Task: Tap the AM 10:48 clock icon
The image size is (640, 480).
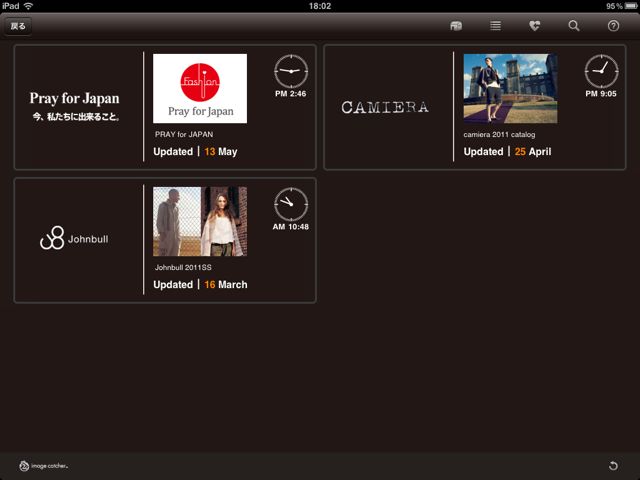Action: [291, 204]
